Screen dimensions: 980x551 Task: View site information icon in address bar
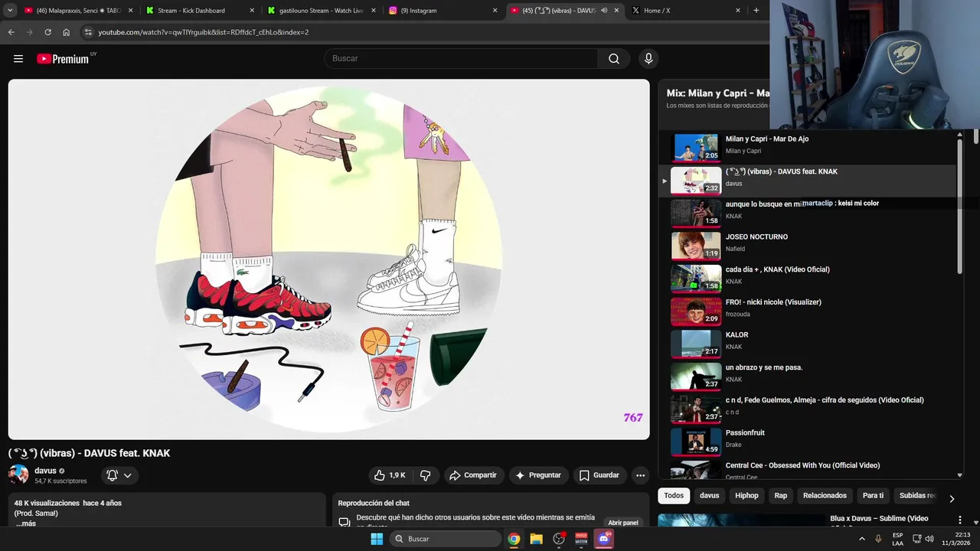tap(87, 32)
